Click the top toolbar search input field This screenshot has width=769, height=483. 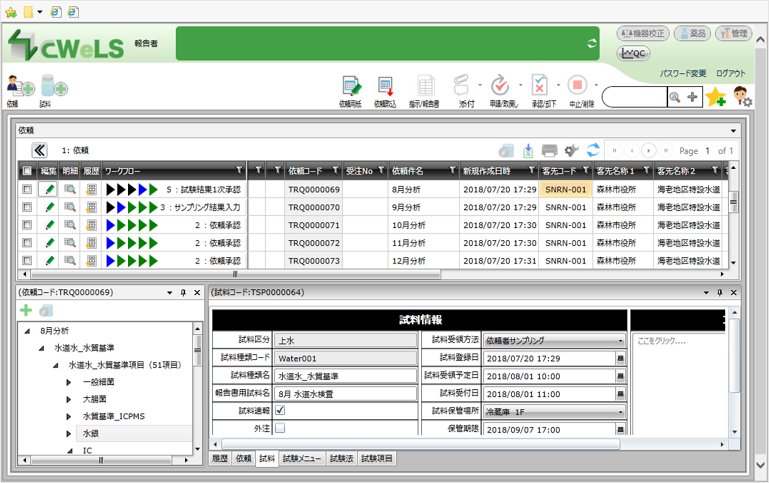point(635,97)
